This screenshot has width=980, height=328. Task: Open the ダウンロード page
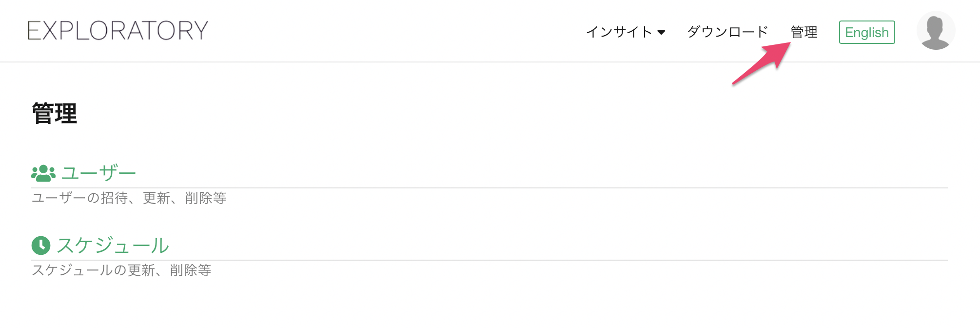pyautogui.click(x=727, y=32)
